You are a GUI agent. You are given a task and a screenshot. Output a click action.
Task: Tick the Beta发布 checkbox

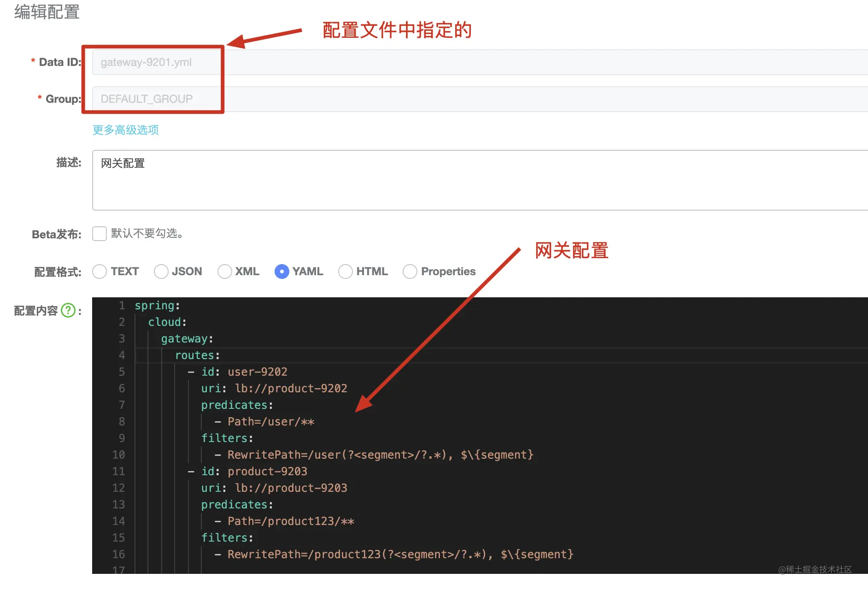100,234
